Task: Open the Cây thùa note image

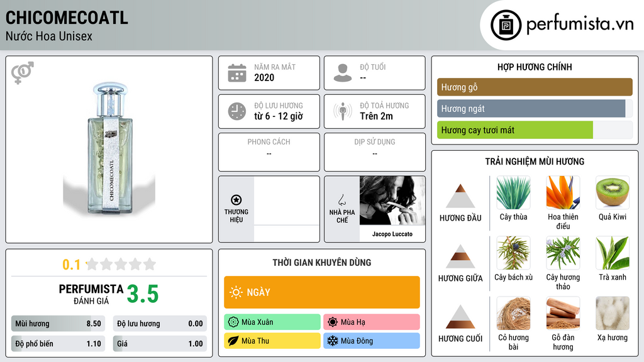Action: pyautogui.click(x=513, y=193)
